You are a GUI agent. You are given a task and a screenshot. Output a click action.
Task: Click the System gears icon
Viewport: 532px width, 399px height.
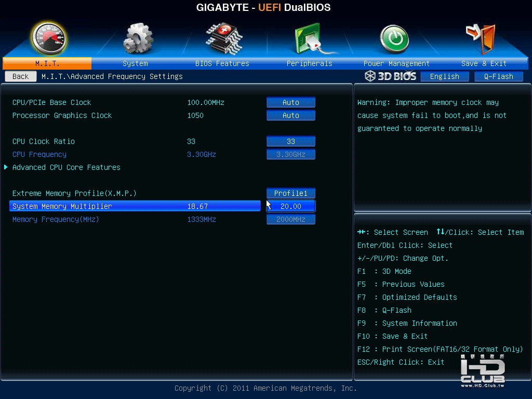(138, 38)
